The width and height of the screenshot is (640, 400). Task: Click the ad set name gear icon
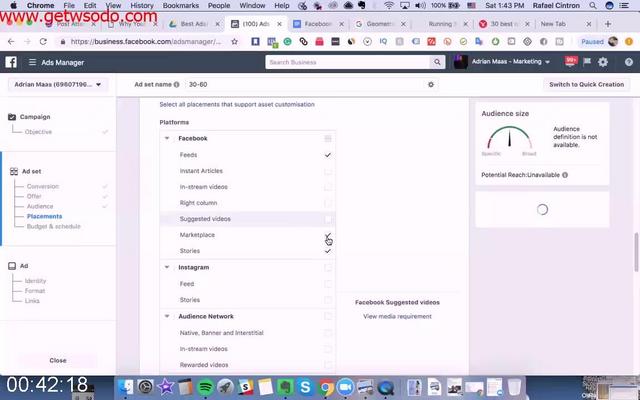[x=431, y=84]
